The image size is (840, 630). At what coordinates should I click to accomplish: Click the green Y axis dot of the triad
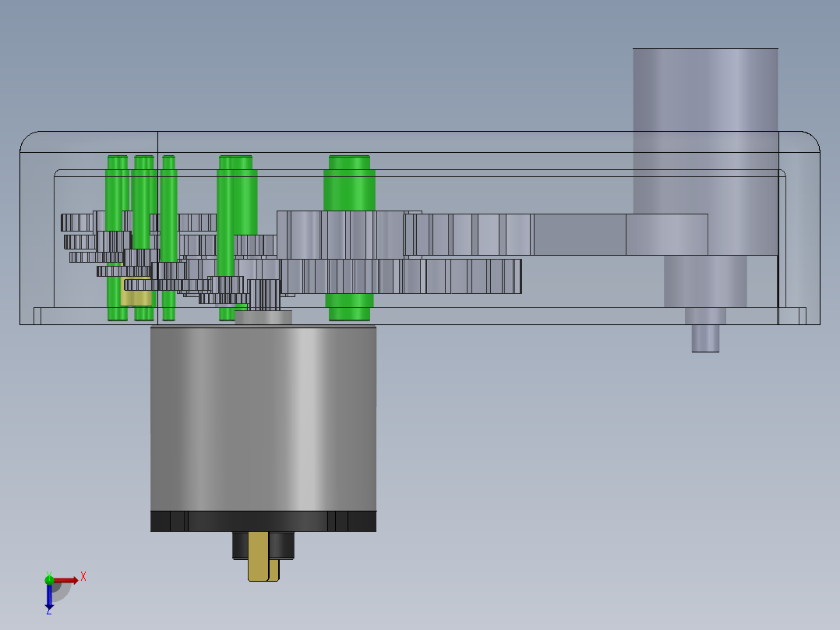tap(49, 579)
